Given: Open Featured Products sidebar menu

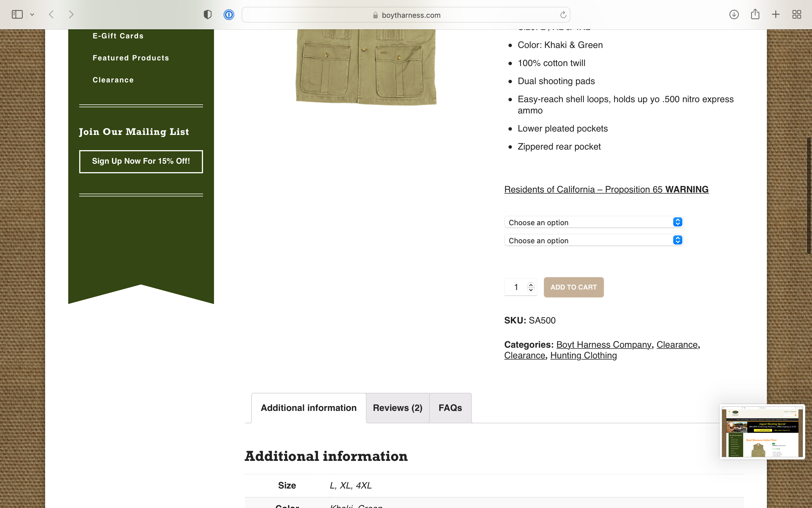Looking at the screenshot, I should [x=131, y=58].
